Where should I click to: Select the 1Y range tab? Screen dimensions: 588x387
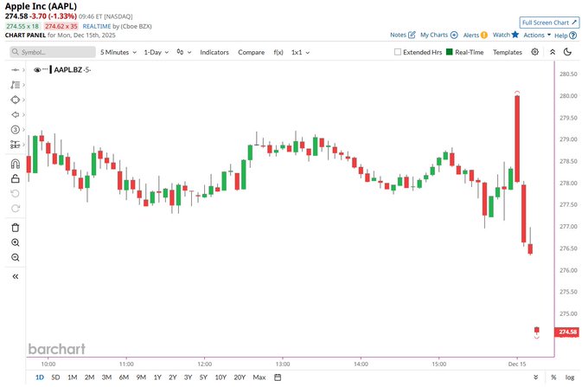[157, 377]
